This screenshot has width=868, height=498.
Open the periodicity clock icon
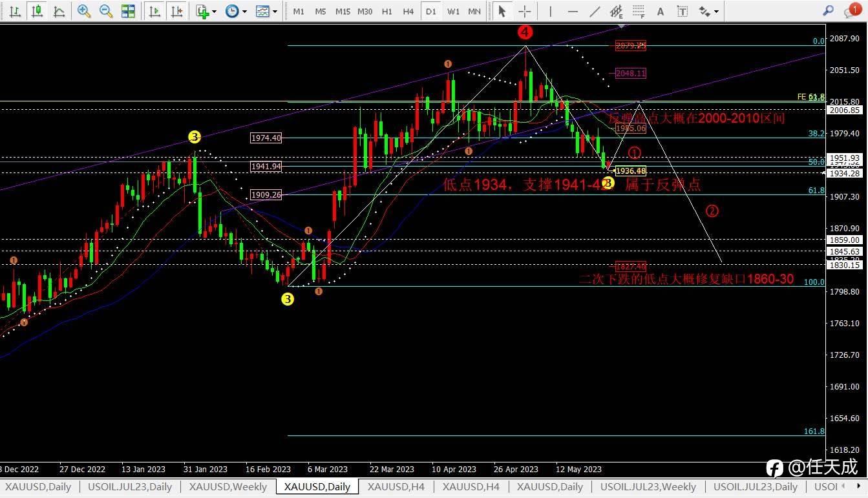[x=231, y=11]
